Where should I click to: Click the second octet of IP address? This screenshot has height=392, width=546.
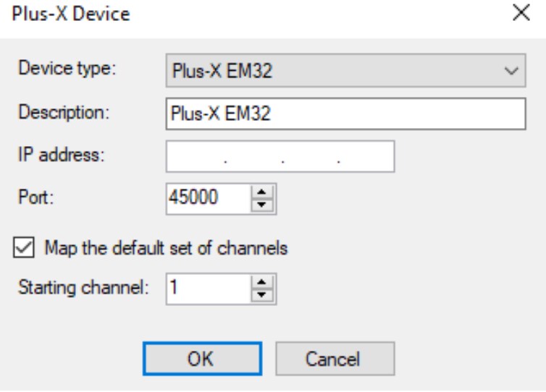(x=253, y=156)
